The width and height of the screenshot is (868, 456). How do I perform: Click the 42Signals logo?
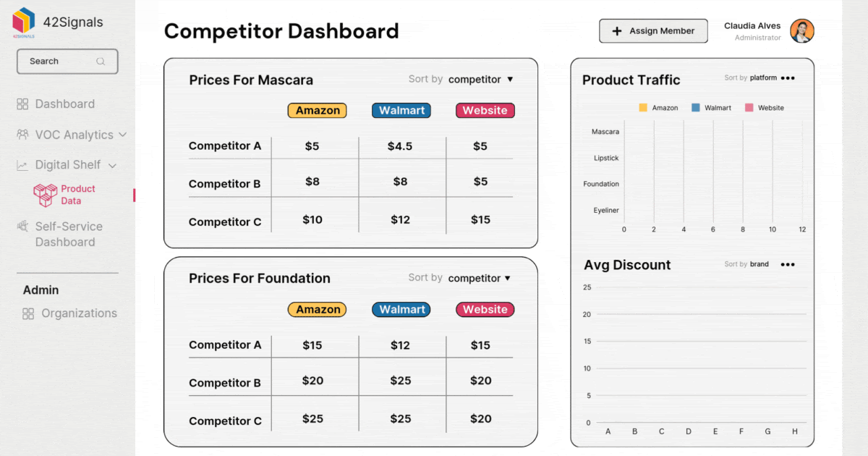click(22, 22)
